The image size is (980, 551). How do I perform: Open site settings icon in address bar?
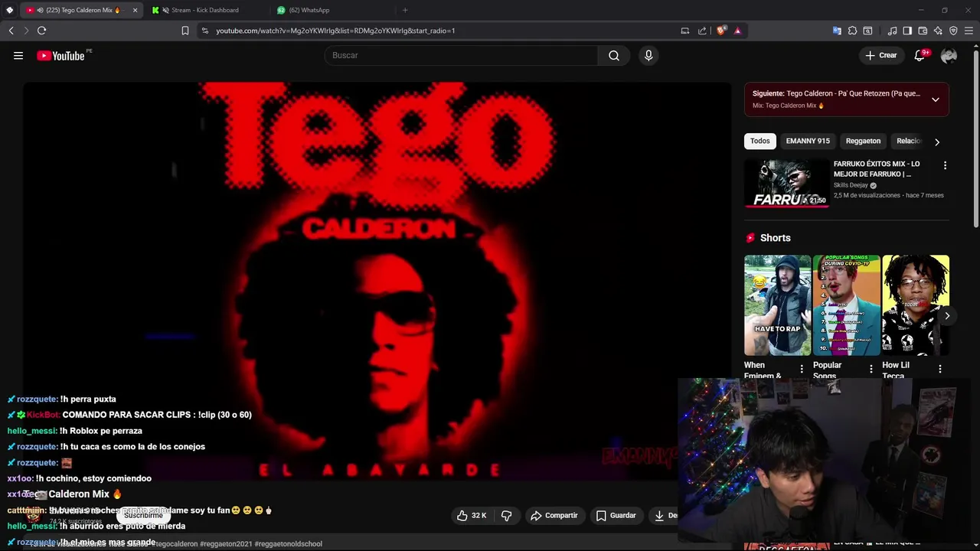tap(204, 31)
